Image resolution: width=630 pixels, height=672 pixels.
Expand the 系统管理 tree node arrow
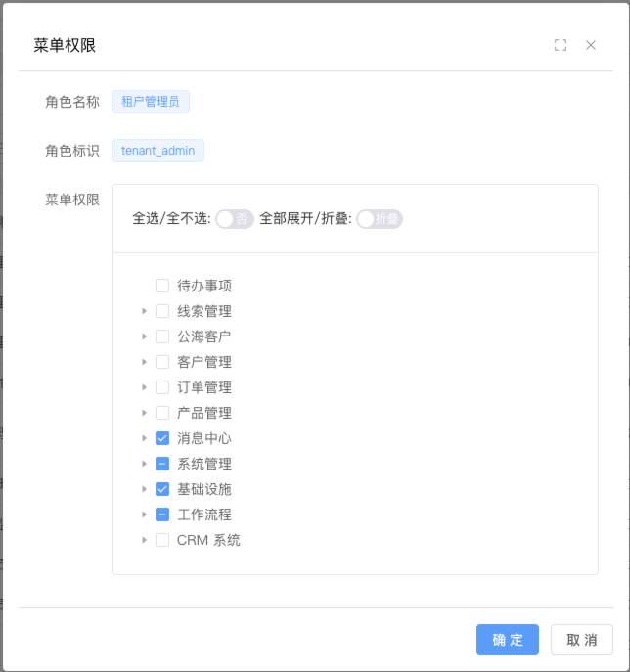coord(144,464)
